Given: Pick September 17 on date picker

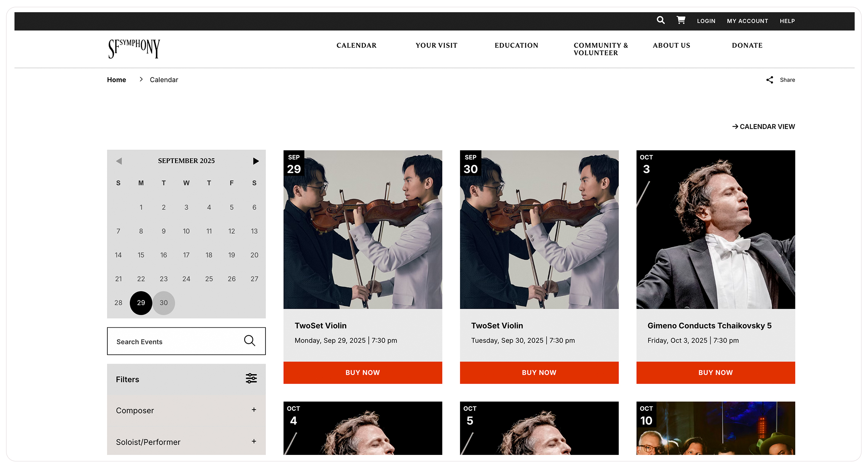Looking at the screenshot, I should (186, 255).
